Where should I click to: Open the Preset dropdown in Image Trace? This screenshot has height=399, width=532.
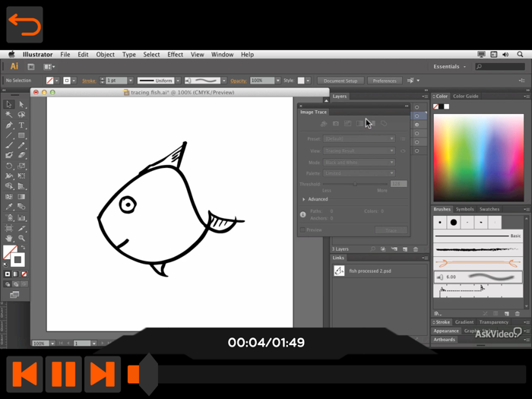pyautogui.click(x=359, y=139)
